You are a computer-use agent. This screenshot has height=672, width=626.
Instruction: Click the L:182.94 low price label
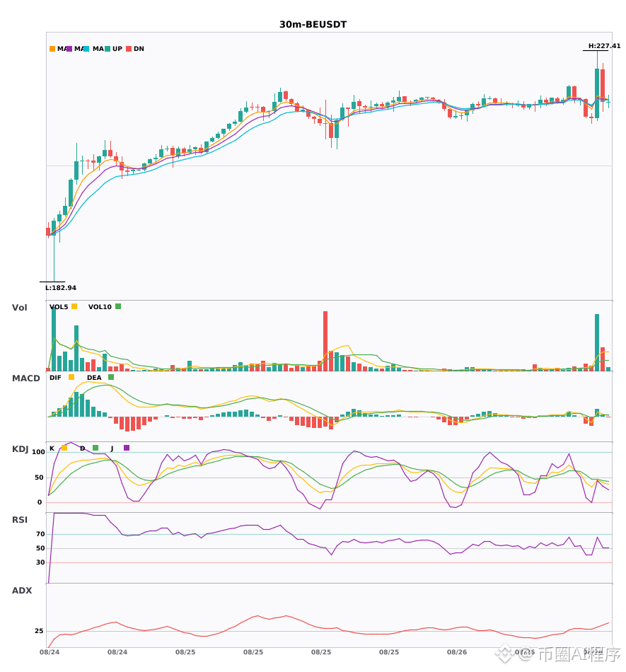[x=61, y=288]
